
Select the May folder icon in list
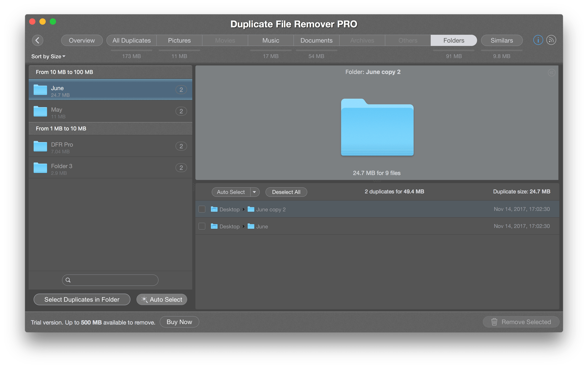[x=40, y=111]
